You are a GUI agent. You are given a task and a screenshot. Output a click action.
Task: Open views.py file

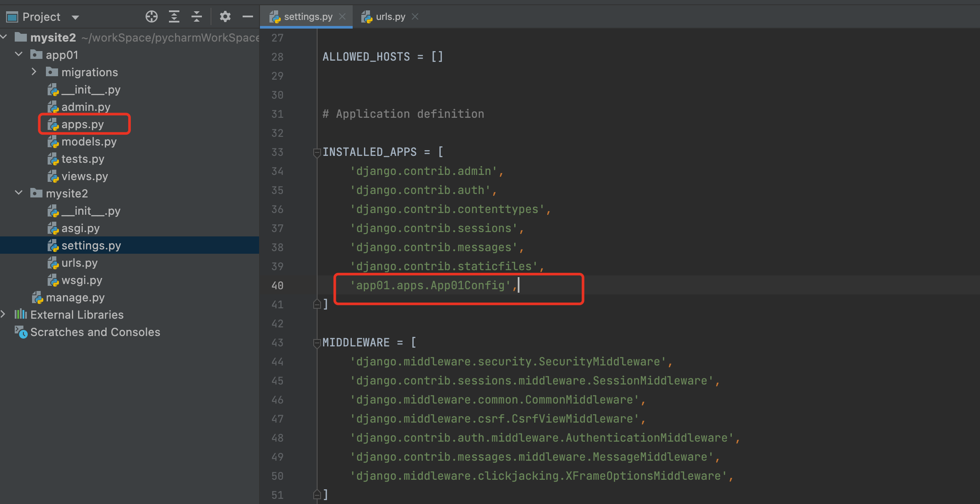point(84,176)
